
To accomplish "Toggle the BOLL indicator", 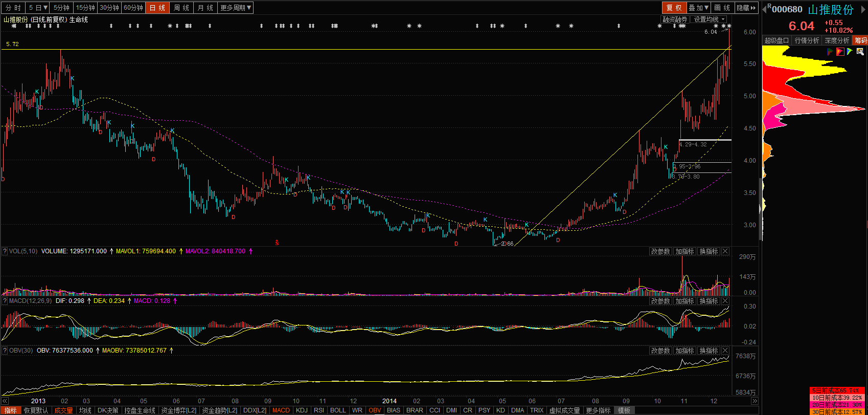I will point(338,410).
